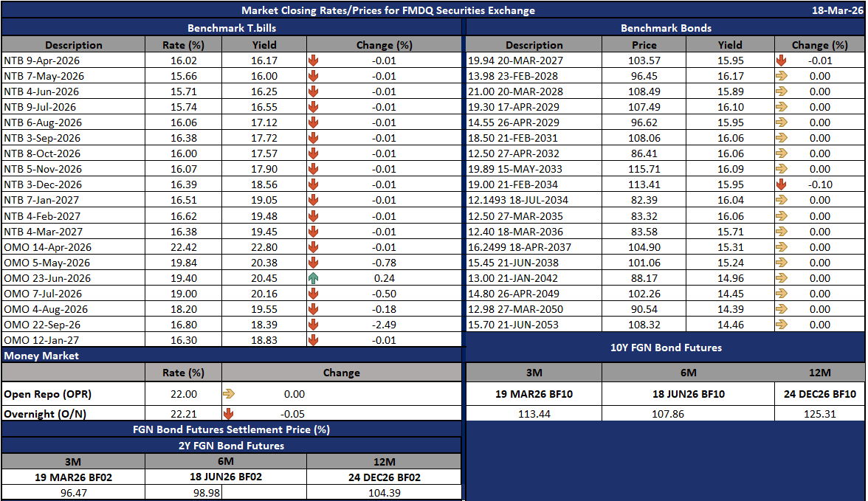Click the yellow sideways arrow for bond 13.00 21-JAN-2042

click(781, 278)
